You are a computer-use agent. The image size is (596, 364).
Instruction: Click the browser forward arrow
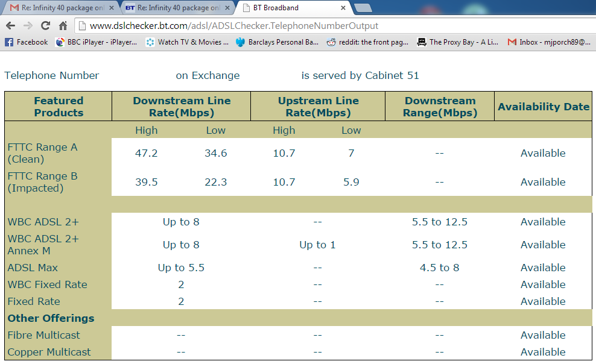tap(28, 26)
